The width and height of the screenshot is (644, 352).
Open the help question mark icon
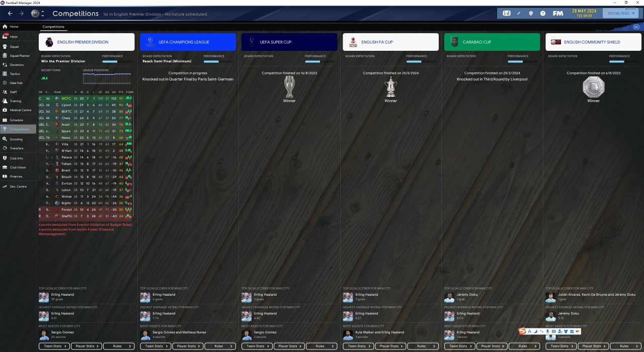[x=543, y=14]
